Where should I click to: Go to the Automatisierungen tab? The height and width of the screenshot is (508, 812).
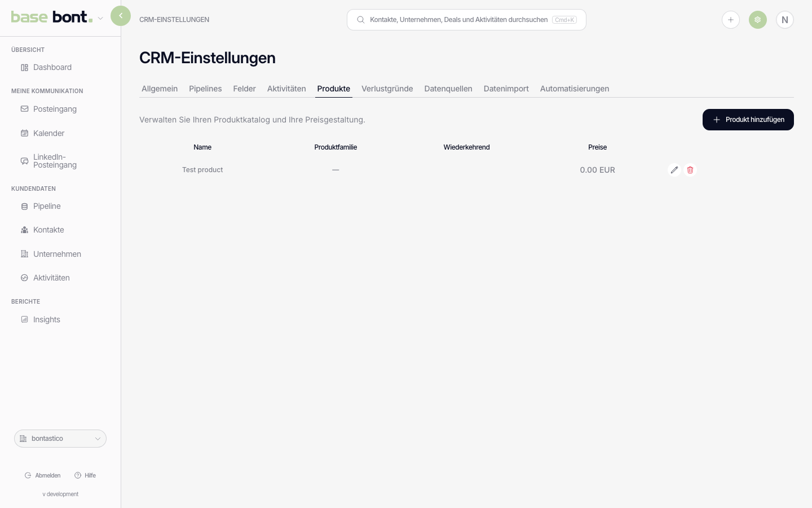575,89
